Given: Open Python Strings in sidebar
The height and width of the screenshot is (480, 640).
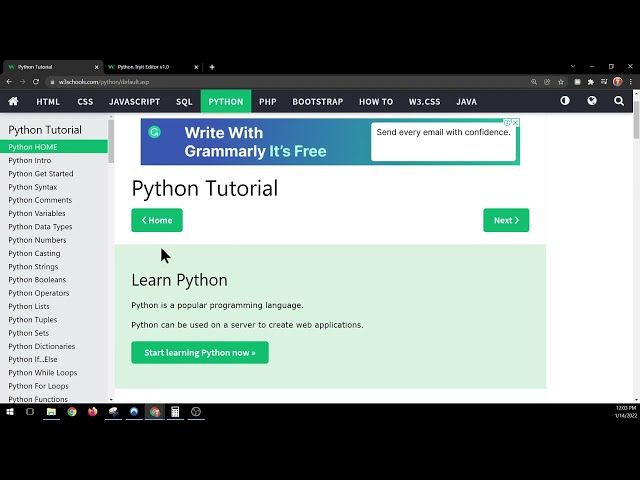Looking at the screenshot, I should 33,267.
